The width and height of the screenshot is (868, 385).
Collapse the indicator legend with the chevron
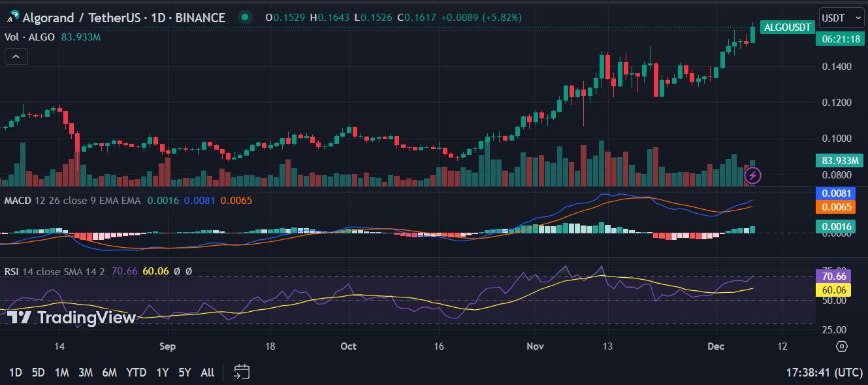(x=16, y=57)
